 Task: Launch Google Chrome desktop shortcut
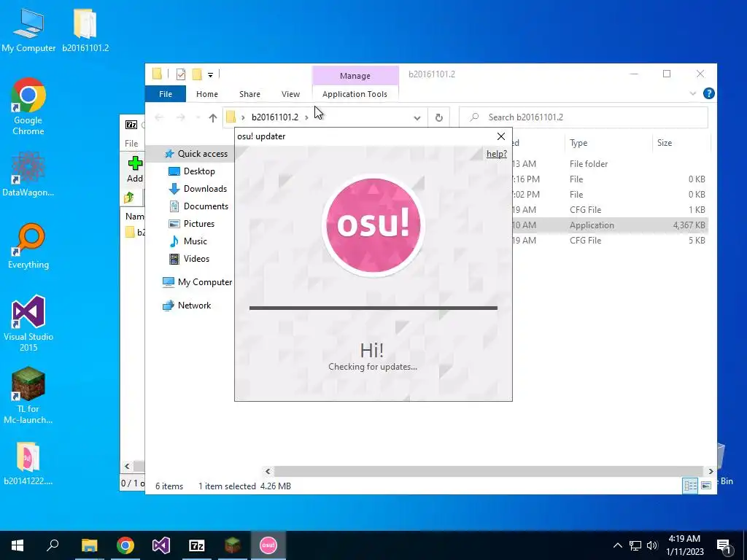[x=28, y=106]
